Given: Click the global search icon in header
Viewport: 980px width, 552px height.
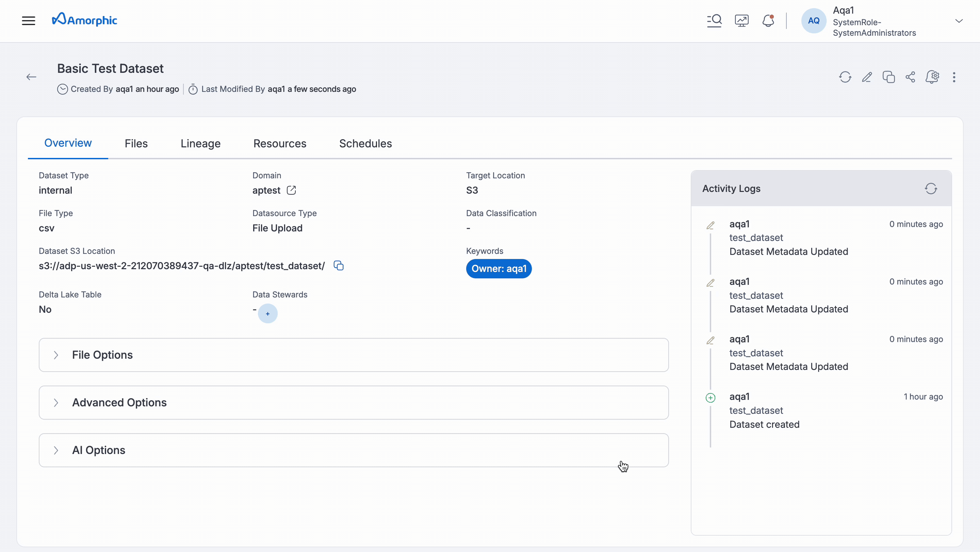Looking at the screenshot, I should (714, 20).
